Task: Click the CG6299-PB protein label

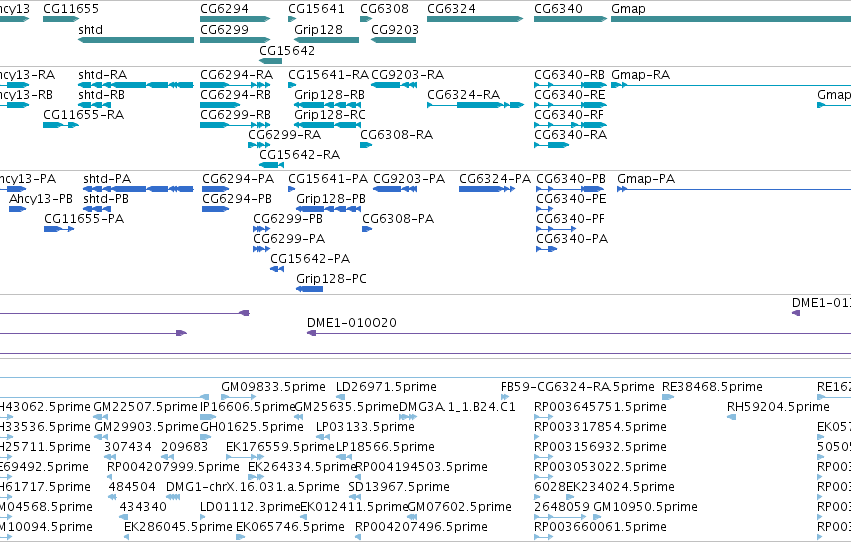Action: [288, 219]
